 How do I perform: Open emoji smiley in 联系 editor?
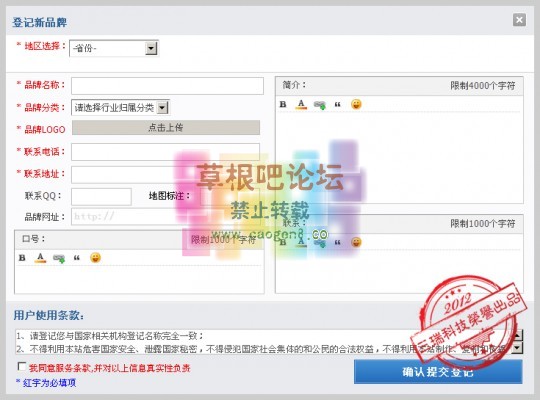[356, 242]
